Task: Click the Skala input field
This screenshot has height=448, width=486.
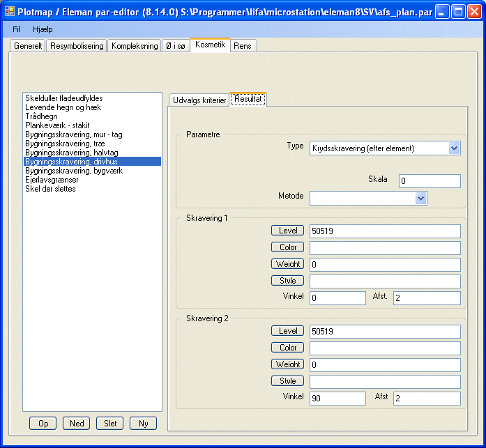Action: click(430, 181)
